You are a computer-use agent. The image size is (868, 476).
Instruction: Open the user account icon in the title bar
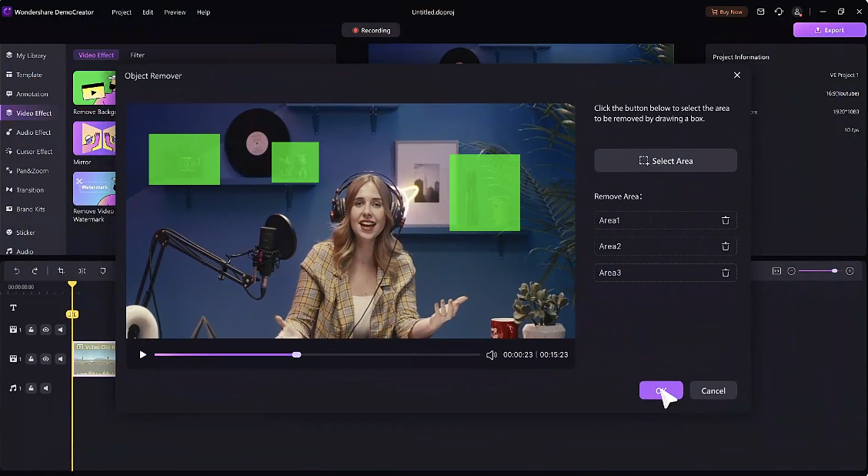point(797,12)
